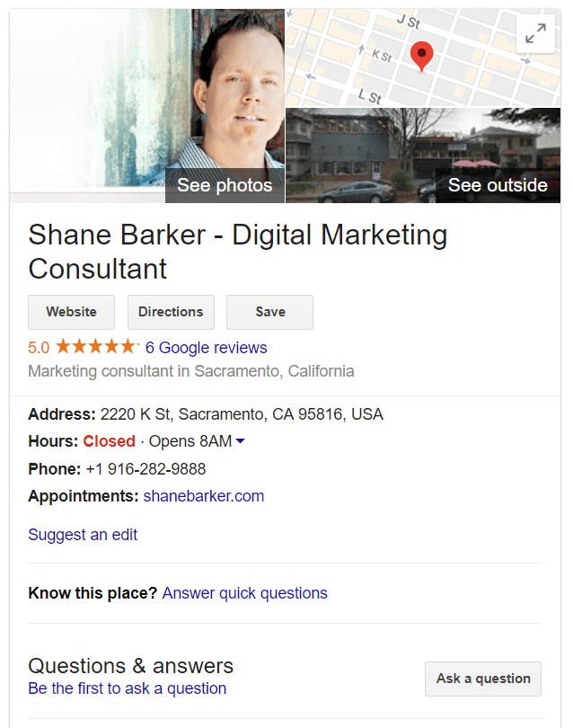
Task: Expand the map to full view
Action: pyautogui.click(x=535, y=34)
